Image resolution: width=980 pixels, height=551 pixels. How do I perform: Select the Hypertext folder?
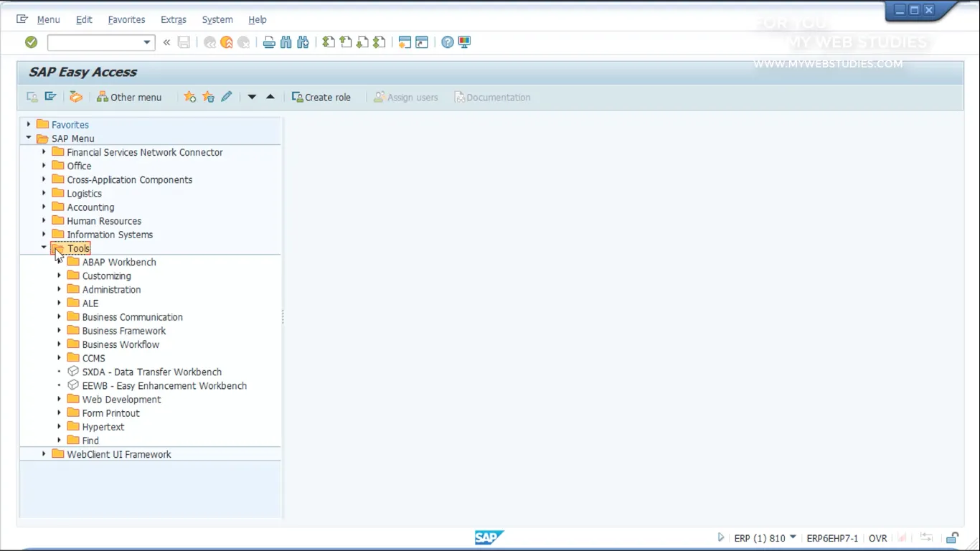pyautogui.click(x=103, y=426)
